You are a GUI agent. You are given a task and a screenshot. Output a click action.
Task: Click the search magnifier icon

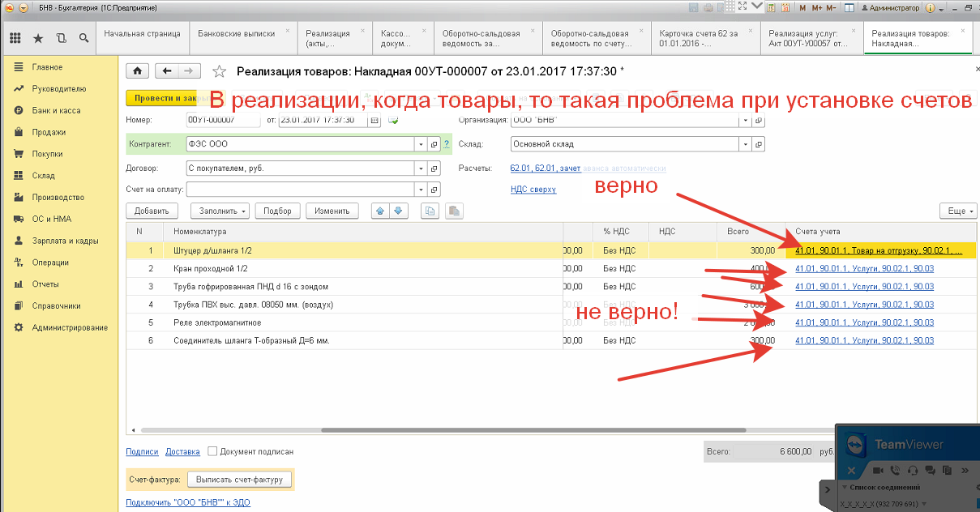(x=84, y=38)
